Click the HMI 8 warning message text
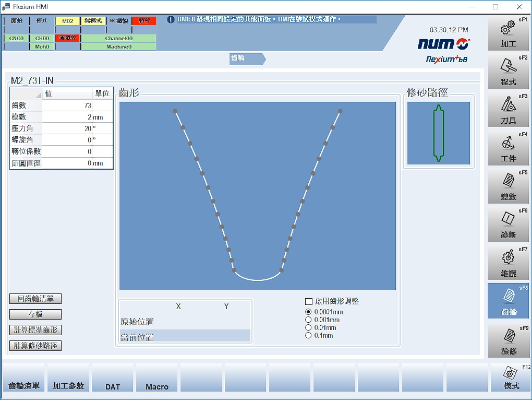The width and height of the screenshot is (532, 400). [259, 19]
